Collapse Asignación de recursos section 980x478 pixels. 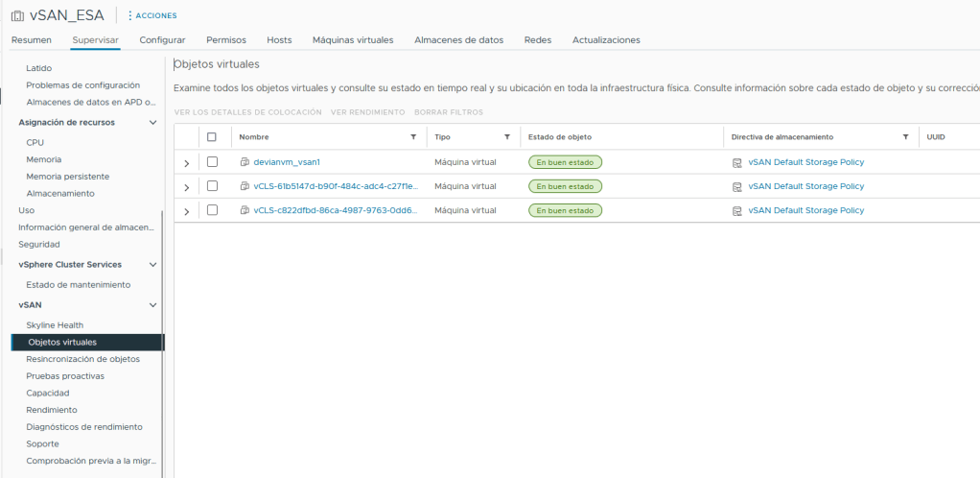(x=152, y=123)
